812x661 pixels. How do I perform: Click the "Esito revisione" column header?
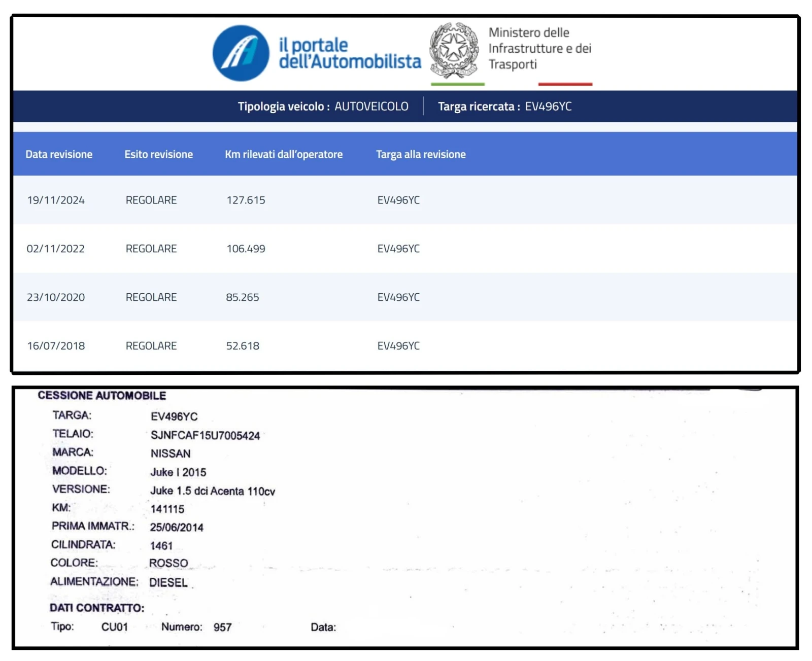159,154
